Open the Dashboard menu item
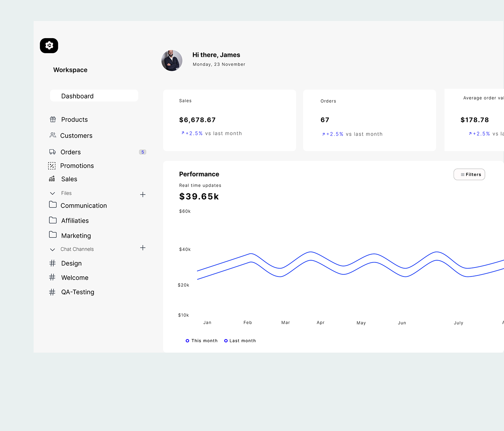 tap(94, 96)
